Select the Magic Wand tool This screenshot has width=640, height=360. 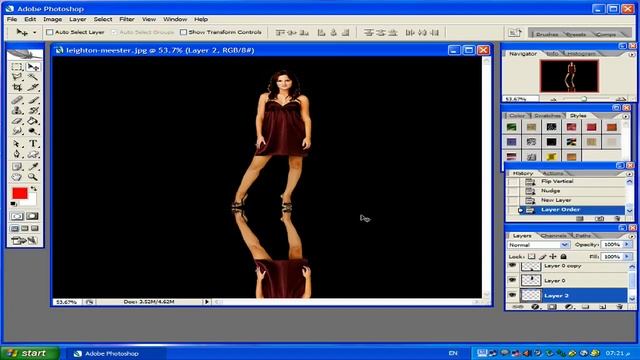(33, 77)
